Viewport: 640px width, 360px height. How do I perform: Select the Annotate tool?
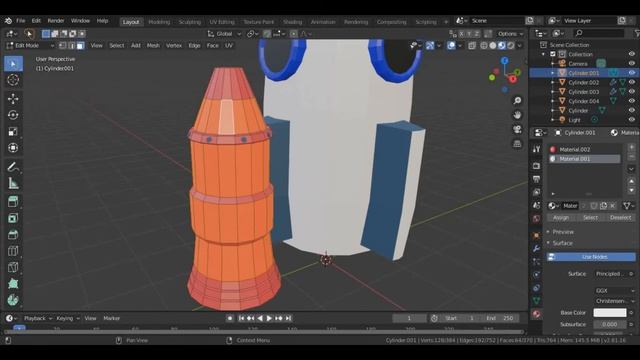click(x=13, y=167)
